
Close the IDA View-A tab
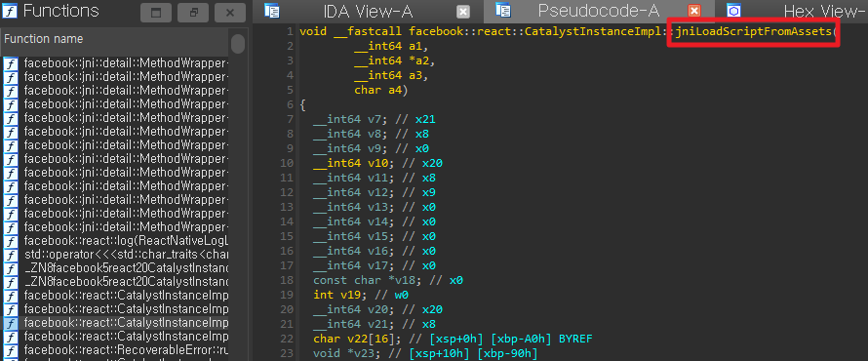coord(464,11)
